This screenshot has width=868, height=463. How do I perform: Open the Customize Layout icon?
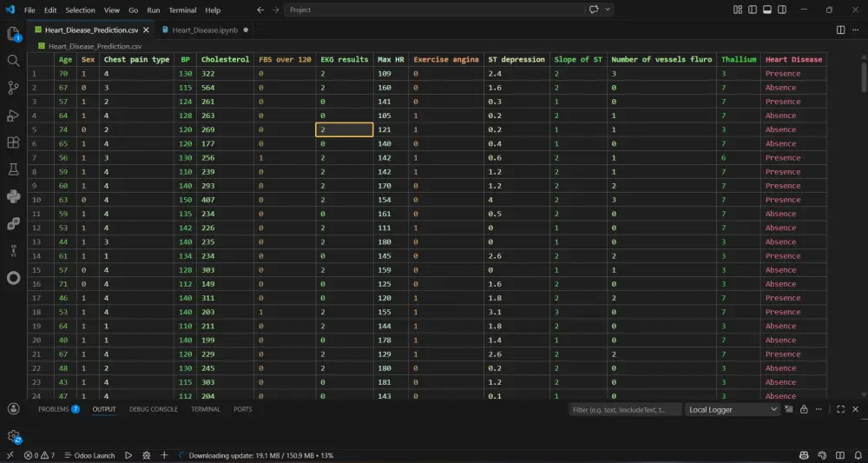click(737, 10)
